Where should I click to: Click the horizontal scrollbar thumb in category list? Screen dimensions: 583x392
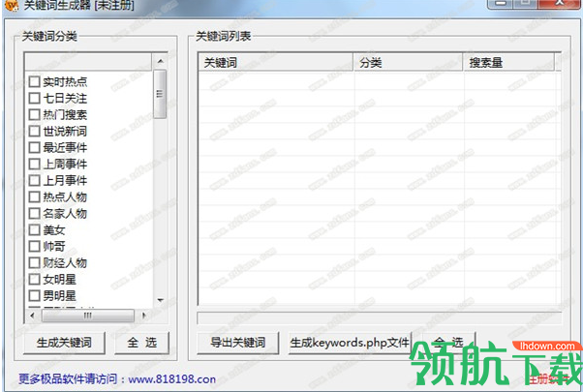click(88, 316)
